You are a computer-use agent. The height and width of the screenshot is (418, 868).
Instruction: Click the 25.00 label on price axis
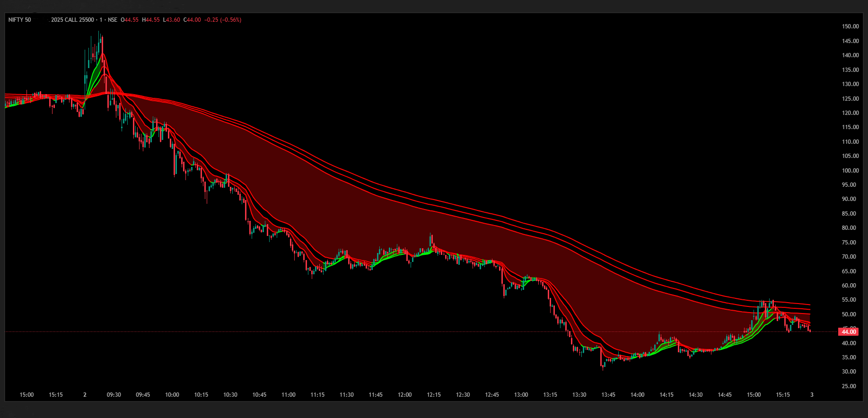pos(850,386)
